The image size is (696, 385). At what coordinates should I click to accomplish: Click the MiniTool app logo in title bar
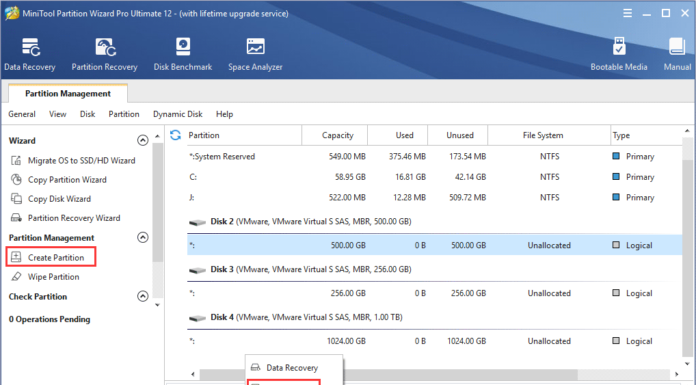coord(12,13)
